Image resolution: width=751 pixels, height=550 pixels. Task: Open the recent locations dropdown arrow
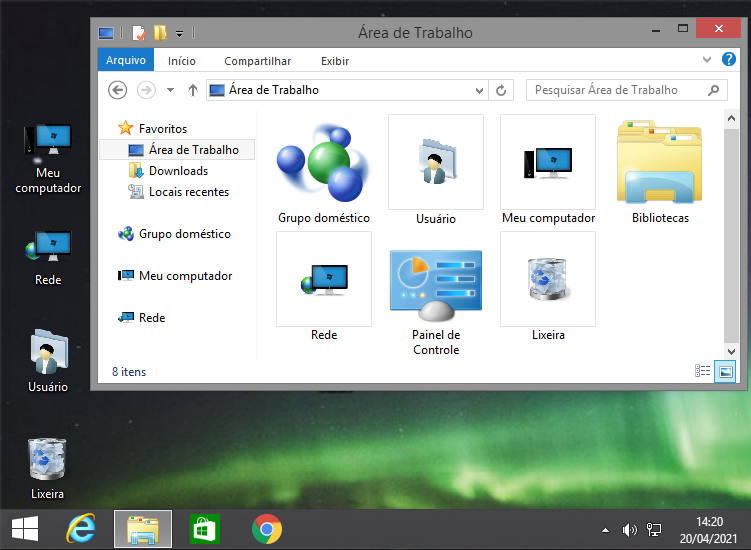[170, 90]
